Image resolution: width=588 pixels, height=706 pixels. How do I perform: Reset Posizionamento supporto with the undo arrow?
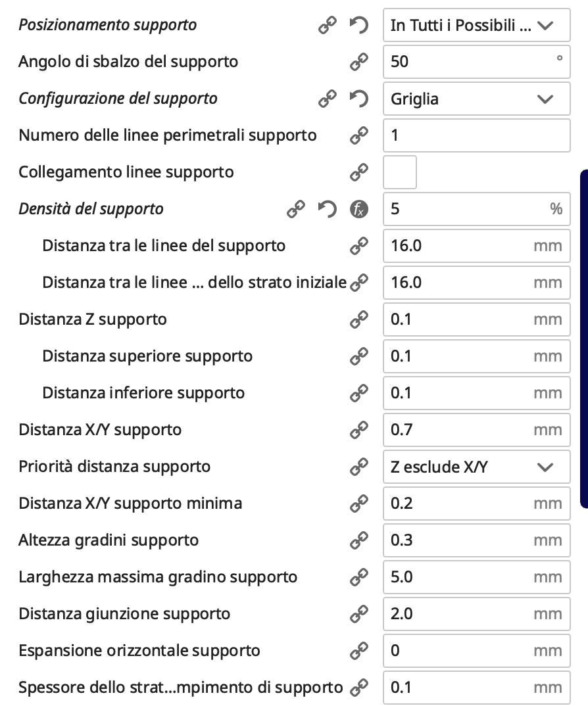(x=358, y=26)
